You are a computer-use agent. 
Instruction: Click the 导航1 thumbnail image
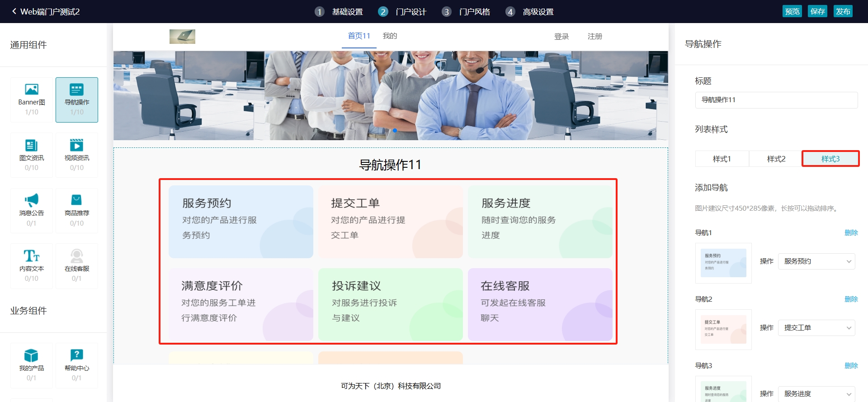tap(723, 263)
